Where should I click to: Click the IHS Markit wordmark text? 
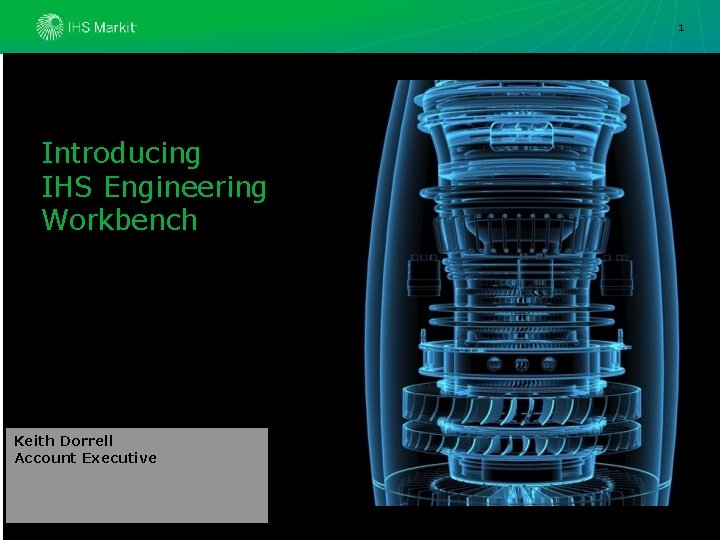coord(102,28)
